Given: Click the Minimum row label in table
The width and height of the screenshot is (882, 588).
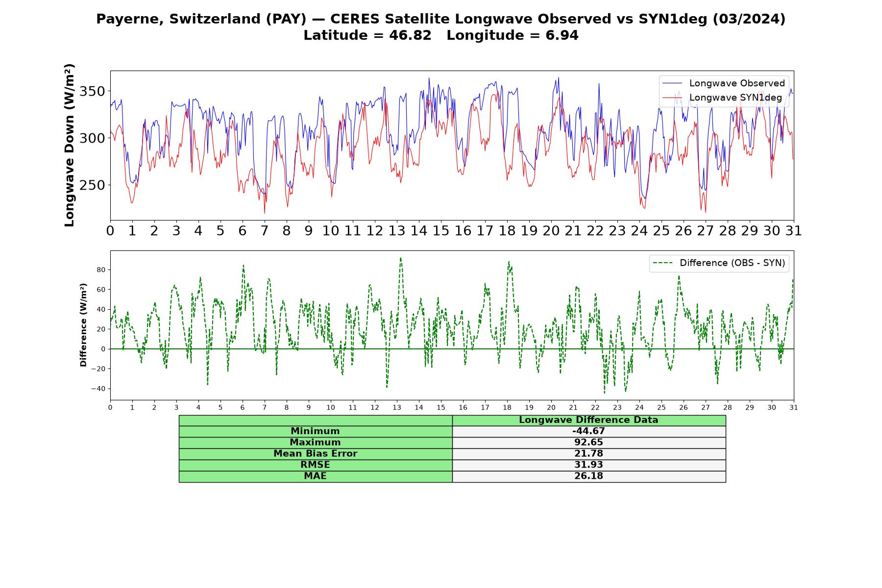Looking at the screenshot, I should [316, 431].
